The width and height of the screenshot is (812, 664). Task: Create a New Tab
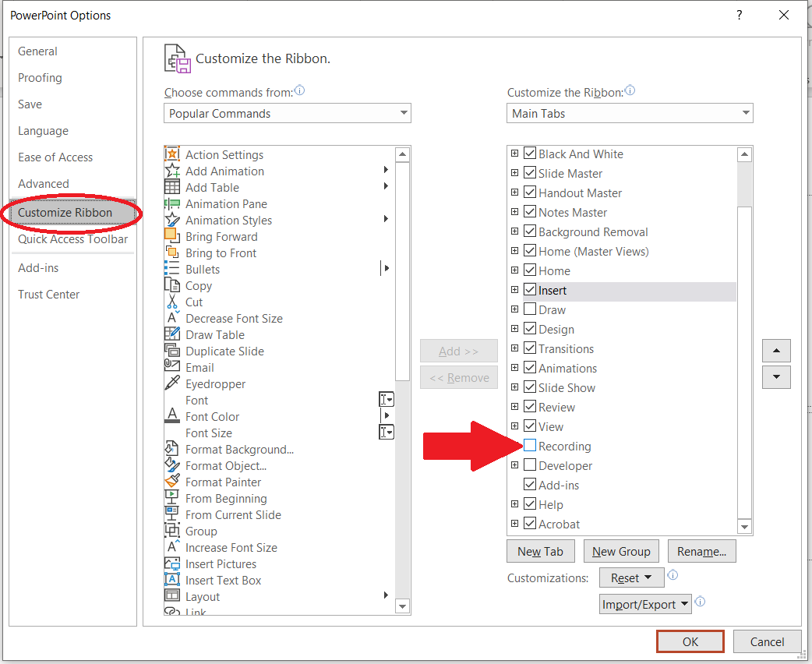(x=541, y=551)
